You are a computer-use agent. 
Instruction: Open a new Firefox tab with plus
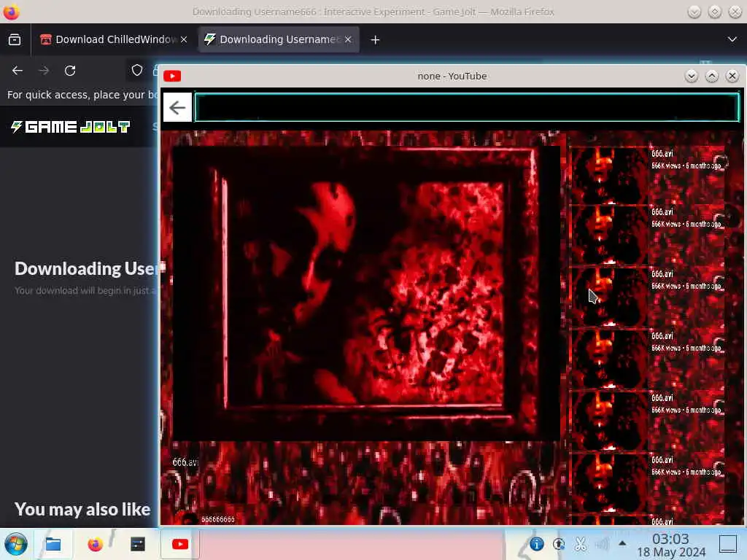pyautogui.click(x=376, y=40)
